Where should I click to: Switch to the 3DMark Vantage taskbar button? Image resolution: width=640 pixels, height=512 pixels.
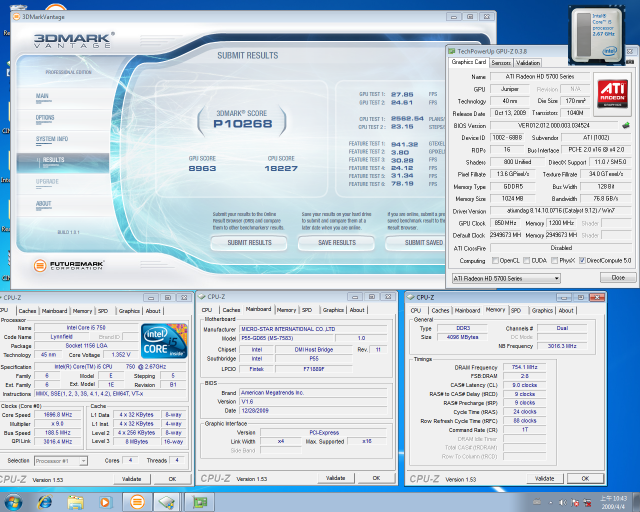pyautogui.click(x=138, y=502)
